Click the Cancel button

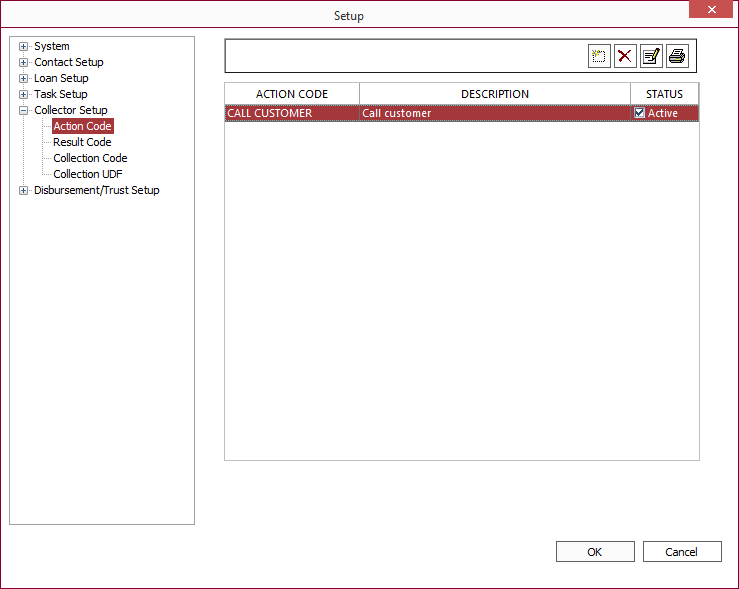point(682,551)
